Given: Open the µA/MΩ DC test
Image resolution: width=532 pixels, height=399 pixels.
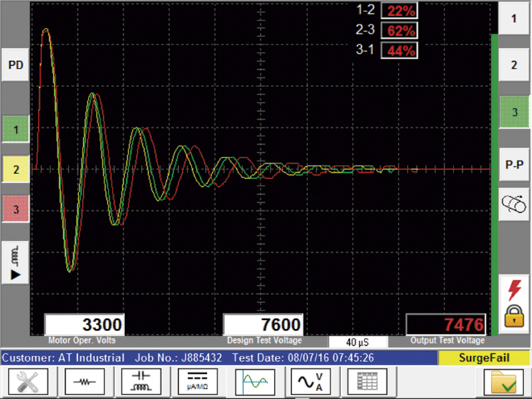Looking at the screenshot, I should [198, 382].
